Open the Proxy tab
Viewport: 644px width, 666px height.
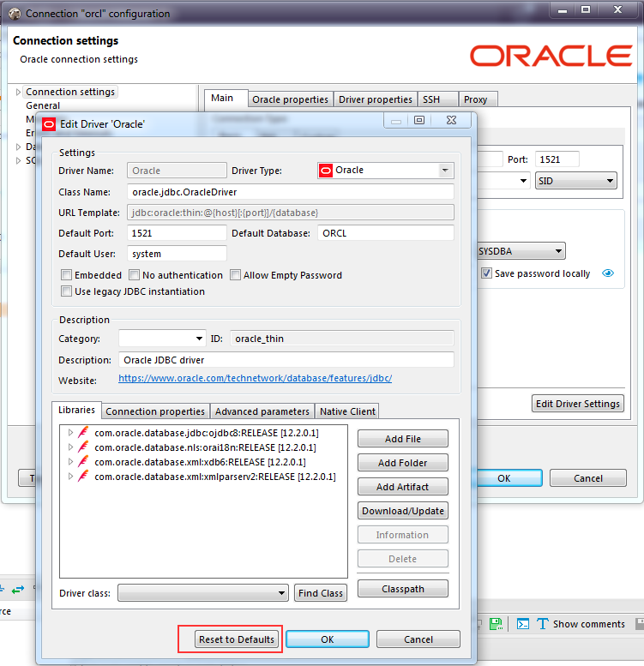tap(478, 99)
